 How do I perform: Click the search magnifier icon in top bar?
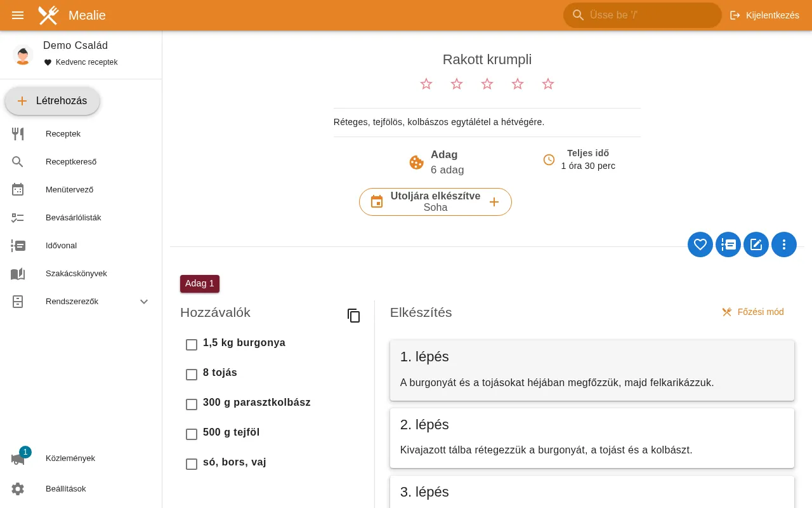coord(578,15)
